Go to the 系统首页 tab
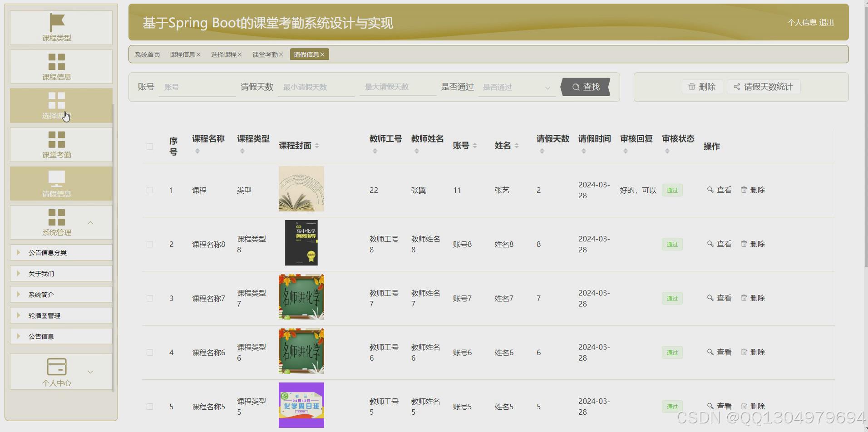868x432 pixels. click(146, 54)
